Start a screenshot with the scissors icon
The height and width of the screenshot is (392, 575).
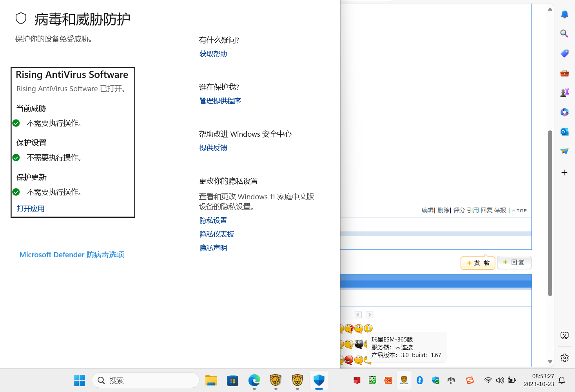tap(564, 336)
